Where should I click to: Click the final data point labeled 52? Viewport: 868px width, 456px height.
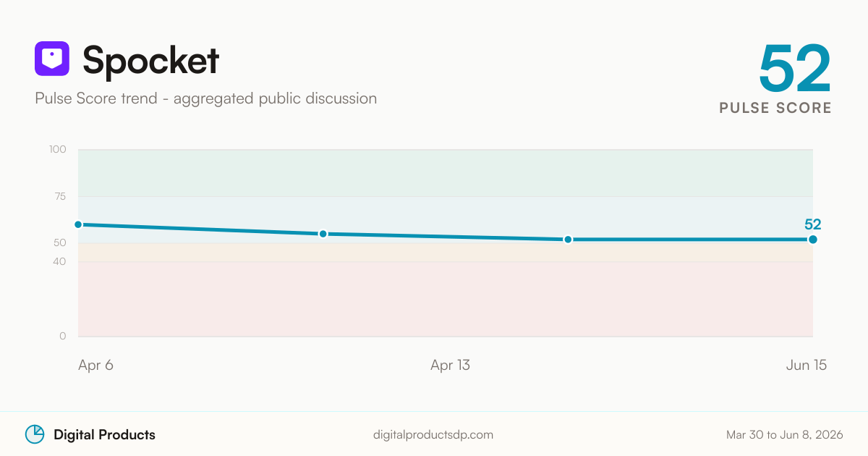coord(813,240)
